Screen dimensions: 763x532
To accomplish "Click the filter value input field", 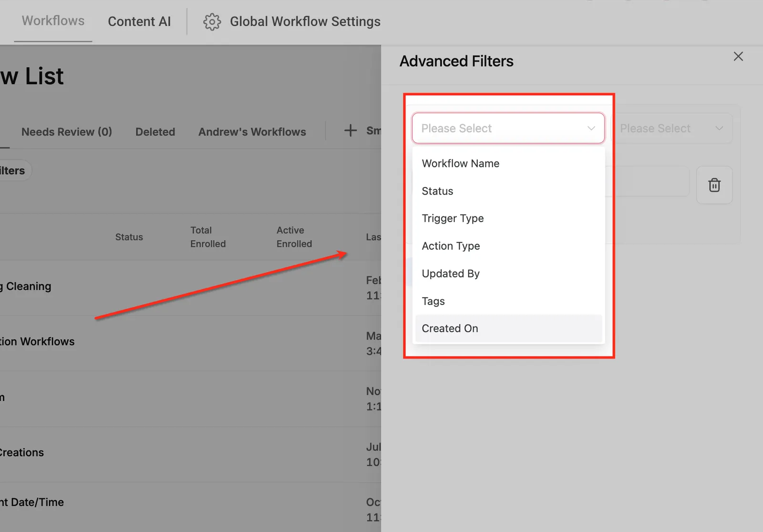I will pos(649,181).
